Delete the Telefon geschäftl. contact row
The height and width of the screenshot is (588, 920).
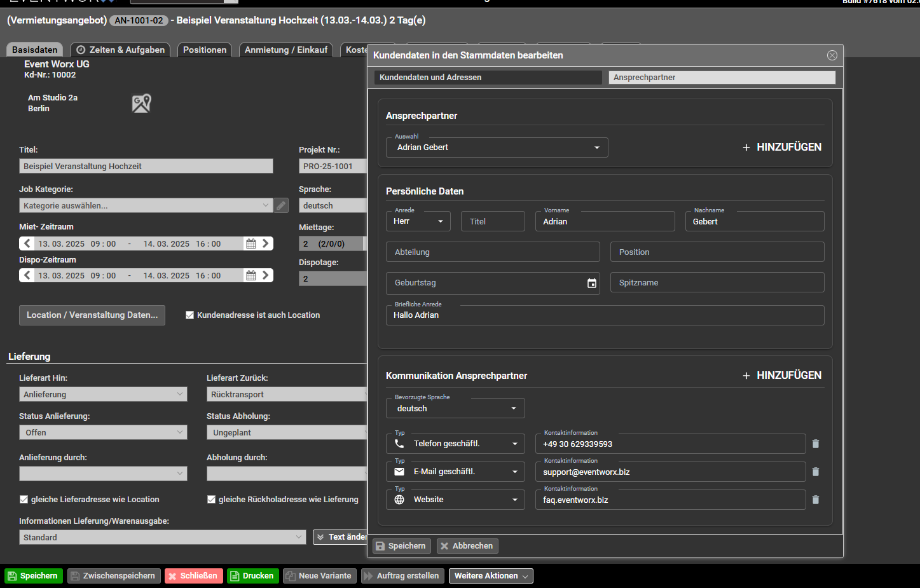[x=816, y=444]
